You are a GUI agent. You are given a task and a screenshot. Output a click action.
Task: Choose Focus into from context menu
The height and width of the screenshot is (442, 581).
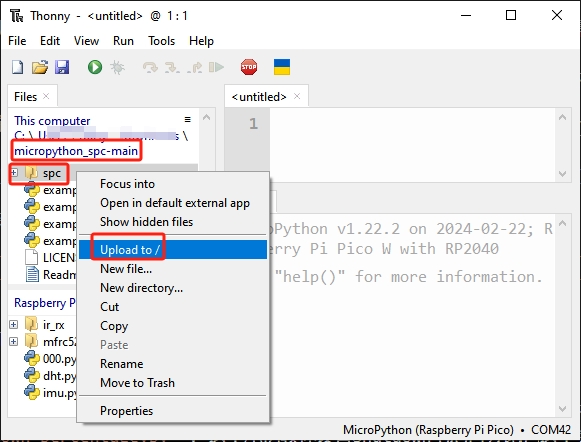[173, 184]
